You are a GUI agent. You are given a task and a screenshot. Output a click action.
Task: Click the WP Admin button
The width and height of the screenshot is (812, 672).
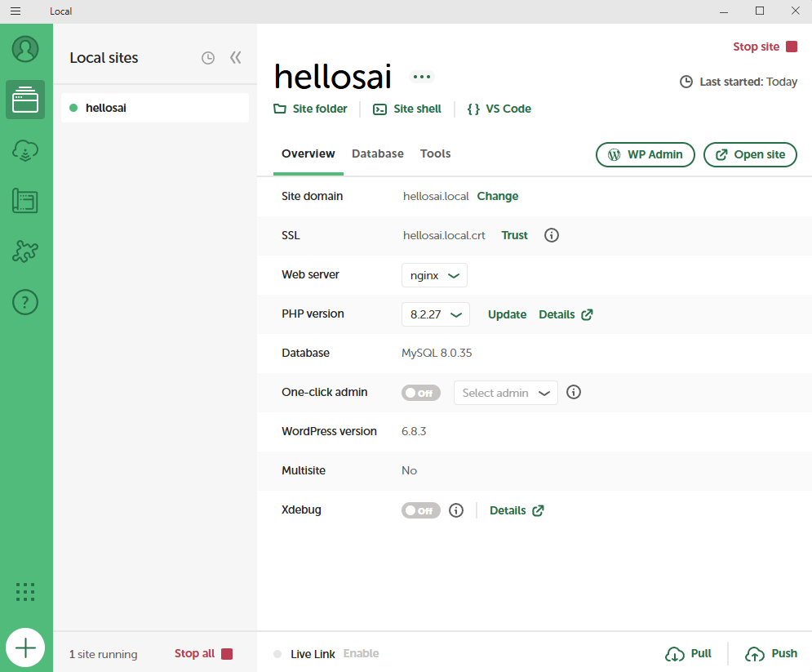tap(645, 154)
